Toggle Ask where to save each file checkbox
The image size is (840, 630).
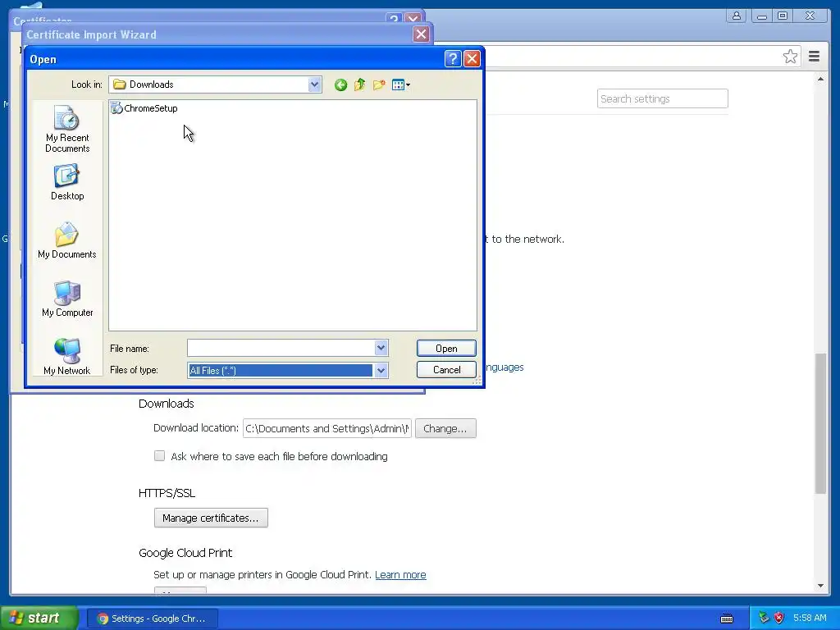tap(160, 456)
